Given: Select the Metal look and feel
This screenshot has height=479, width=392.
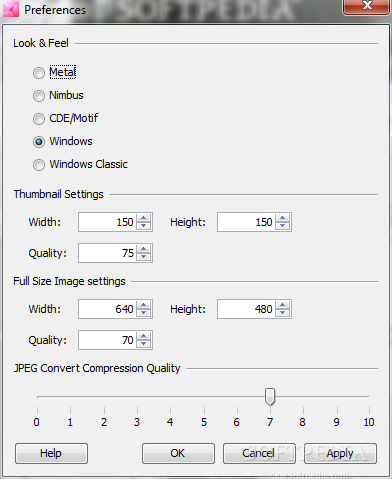Looking at the screenshot, I should pyautogui.click(x=39, y=73).
